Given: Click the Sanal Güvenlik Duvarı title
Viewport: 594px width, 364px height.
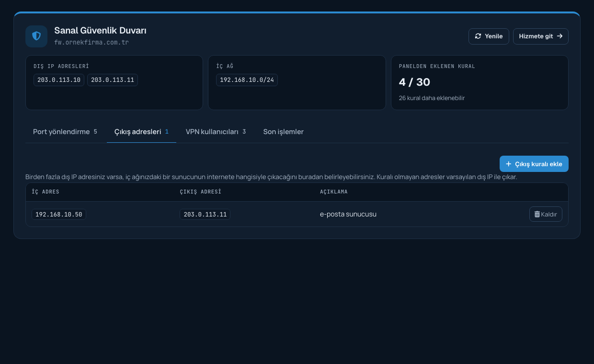Looking at the screenshot, I should [x=100, y=30].
